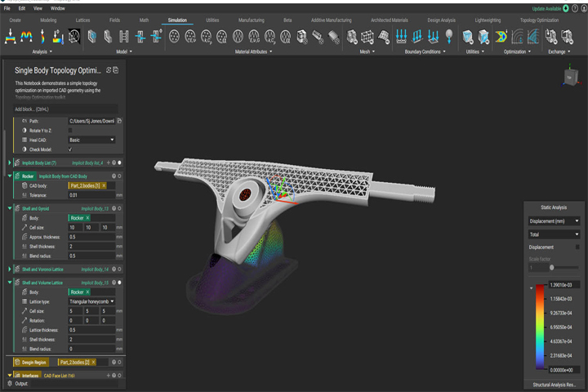
Task: Open Lattice type Triangular honeycomb dropdown
Action: pyautogui.click(x=91, y=301)
